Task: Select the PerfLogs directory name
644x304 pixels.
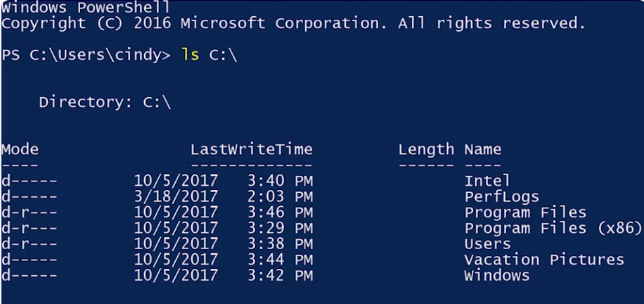Action: (x=501, y=196)
